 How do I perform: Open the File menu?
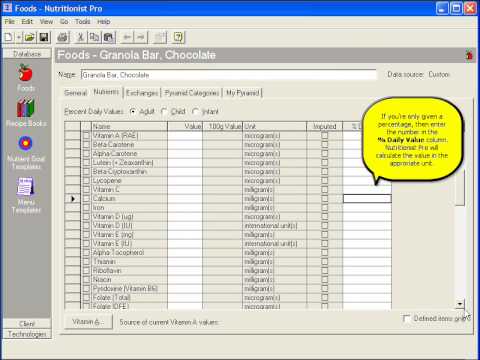tap(9, 22)
